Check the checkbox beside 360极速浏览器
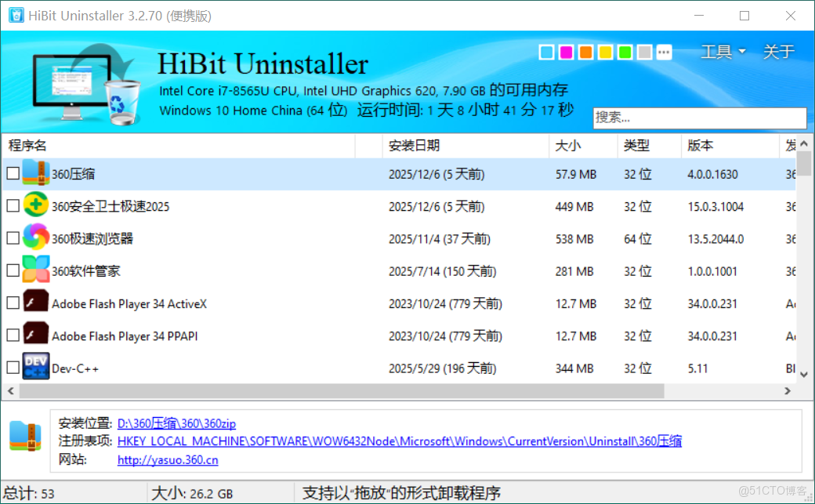This screenshot has height=504, width=815. point(12,237)
